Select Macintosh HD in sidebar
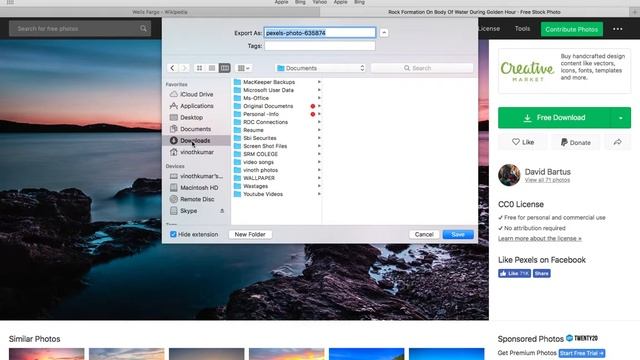The width and height of the screenshot is (640, 360). click(199, 188)
